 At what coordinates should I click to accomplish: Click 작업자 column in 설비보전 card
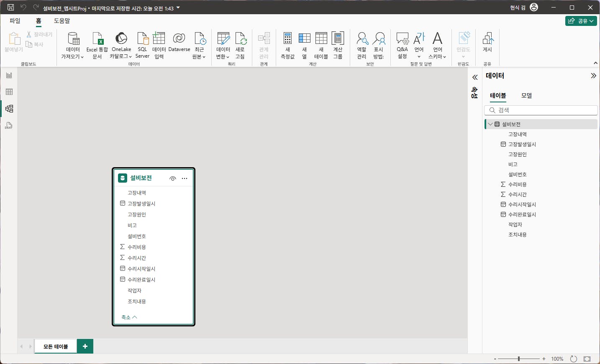(134, 290)
